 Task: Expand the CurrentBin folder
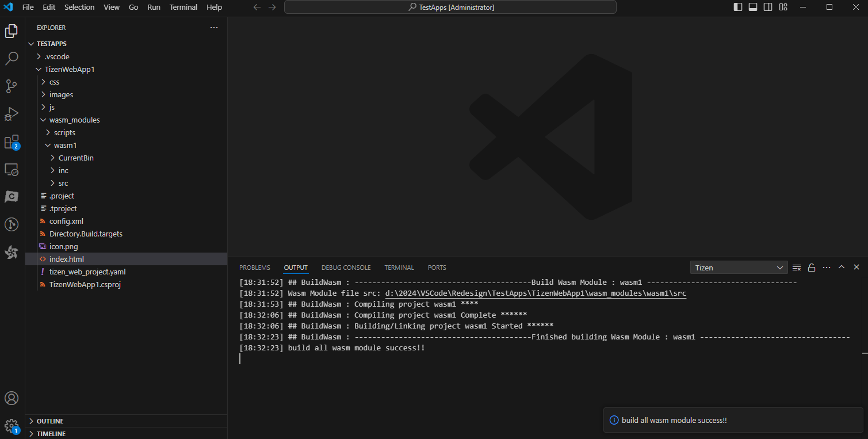coord(75,158)
